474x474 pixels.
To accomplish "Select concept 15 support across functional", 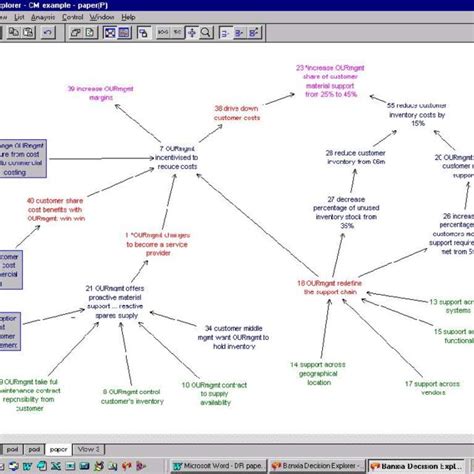I will pos(454,336).
